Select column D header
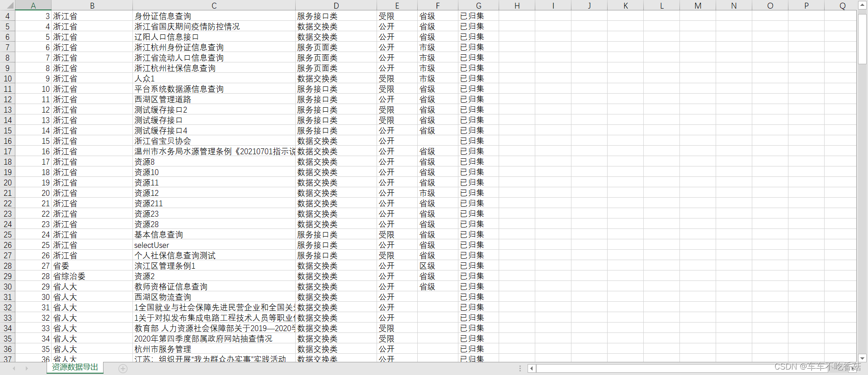868x375 pixels. pos(336,5)
